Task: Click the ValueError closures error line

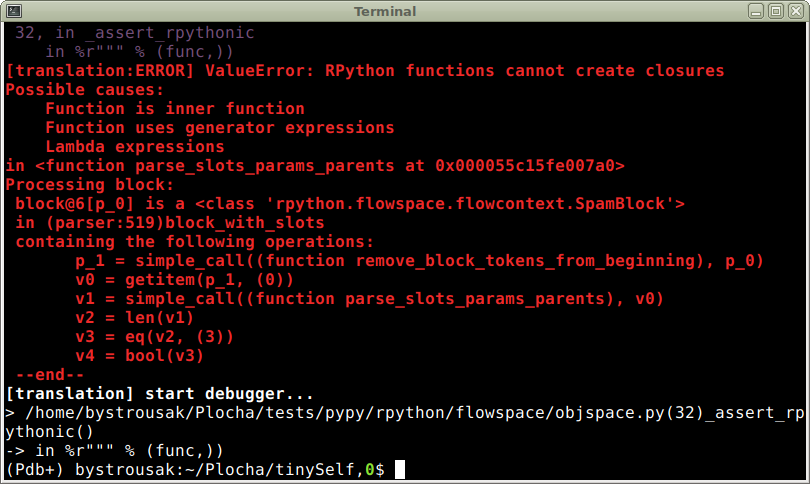Action: (x=365, y=71)
